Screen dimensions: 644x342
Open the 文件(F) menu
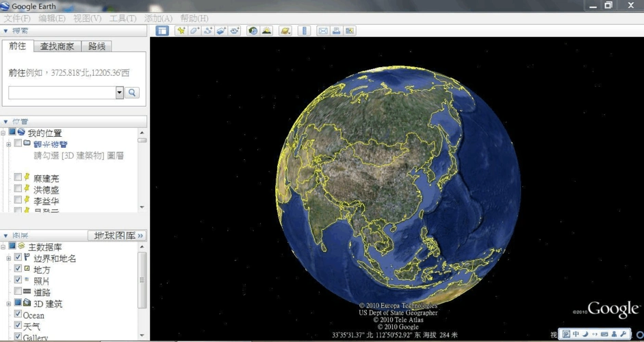click(x=17, y=18)
